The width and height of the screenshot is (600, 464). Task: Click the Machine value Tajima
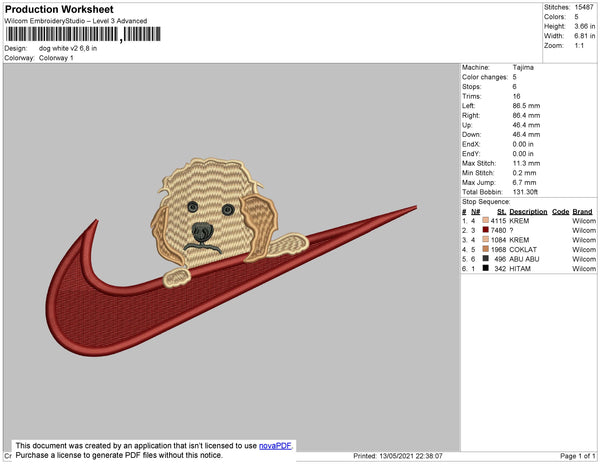point(523,67)
